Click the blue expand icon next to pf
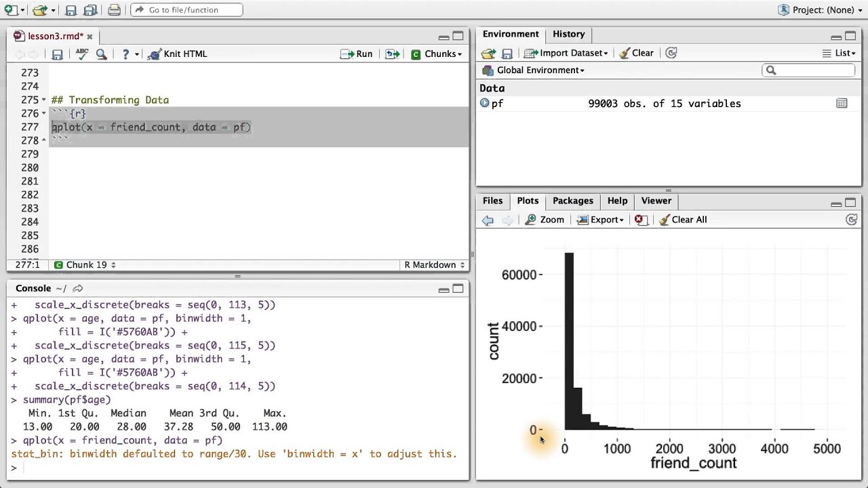Screen dimensions: 868x488 coord(484,103)
